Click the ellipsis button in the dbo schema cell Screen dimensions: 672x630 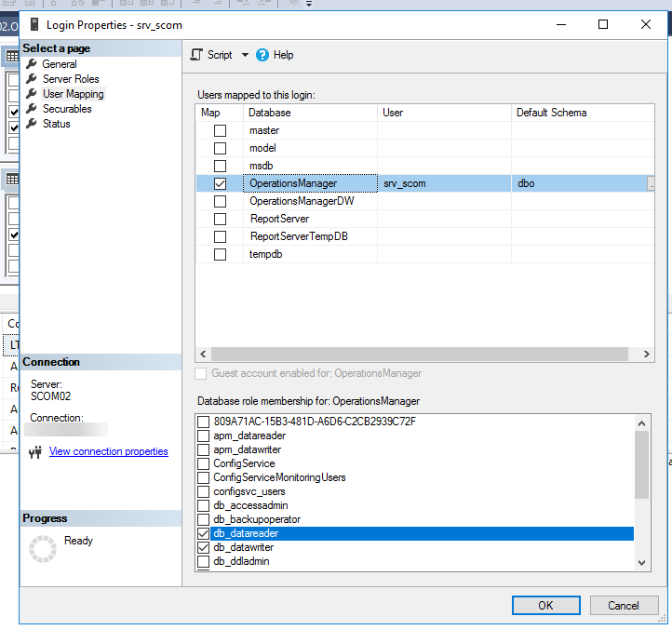click(x=651, y=183)
